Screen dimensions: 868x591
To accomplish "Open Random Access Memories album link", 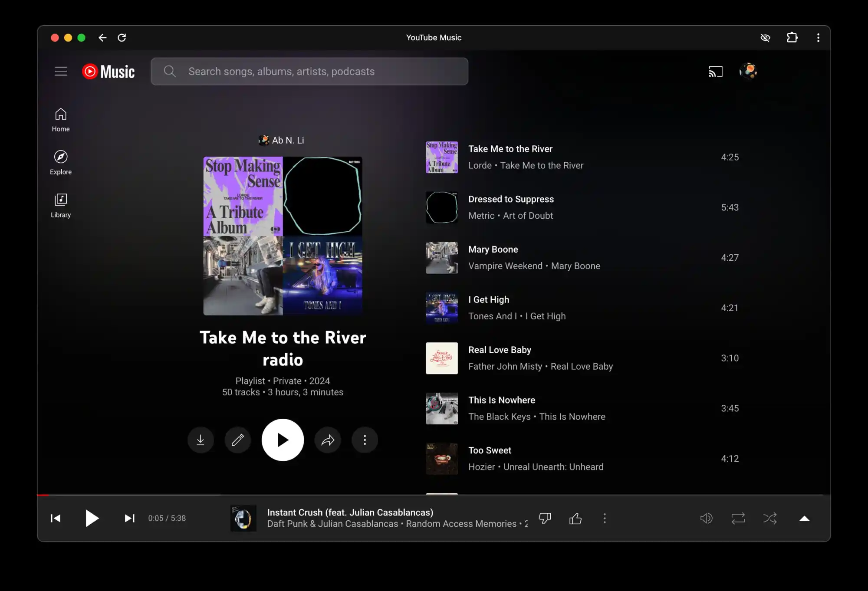I will [461, 524].
